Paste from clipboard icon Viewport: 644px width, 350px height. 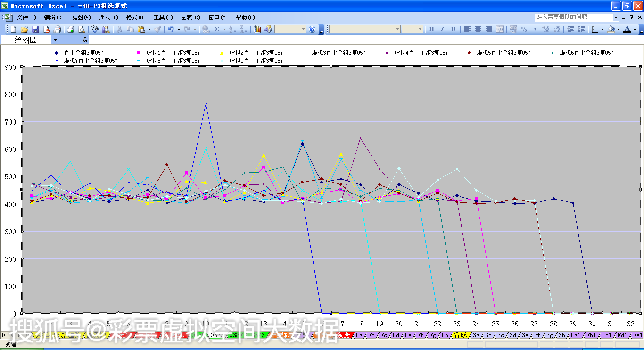[141, 29]
